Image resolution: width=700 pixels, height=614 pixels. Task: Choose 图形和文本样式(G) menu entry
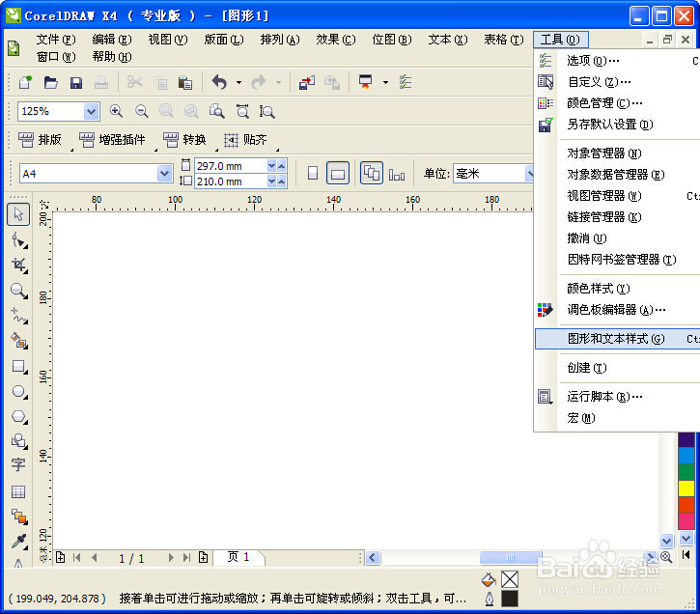[617, 339]
